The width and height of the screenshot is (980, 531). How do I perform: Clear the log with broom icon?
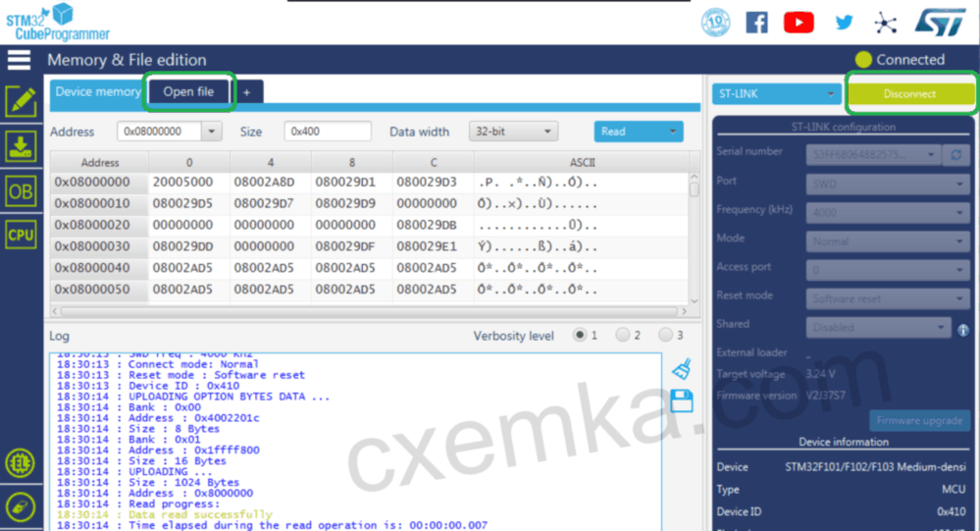click(682, 369)
